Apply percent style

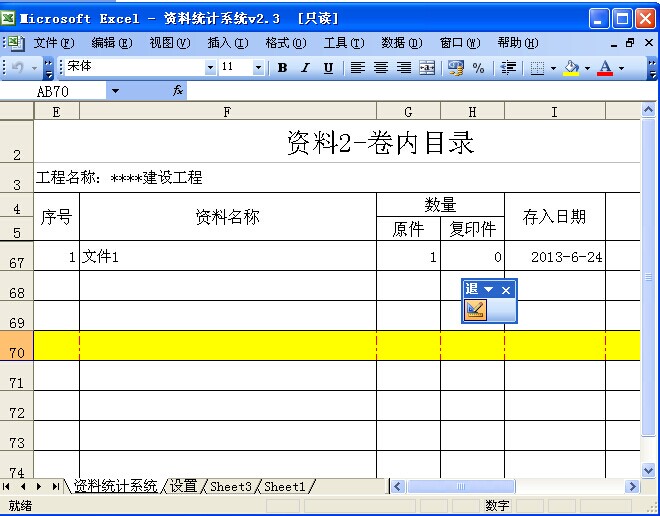pos(479,68)
